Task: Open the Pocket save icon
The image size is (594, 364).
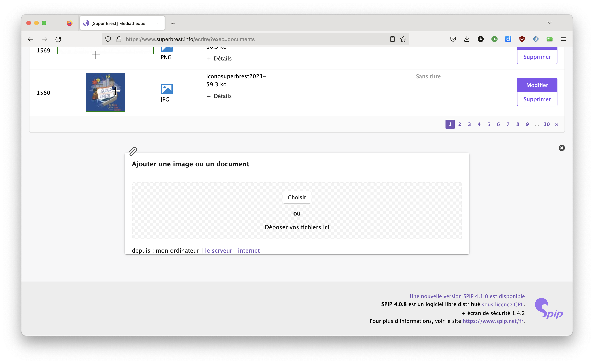Action: pyautogui.click(x=453, y=39)
